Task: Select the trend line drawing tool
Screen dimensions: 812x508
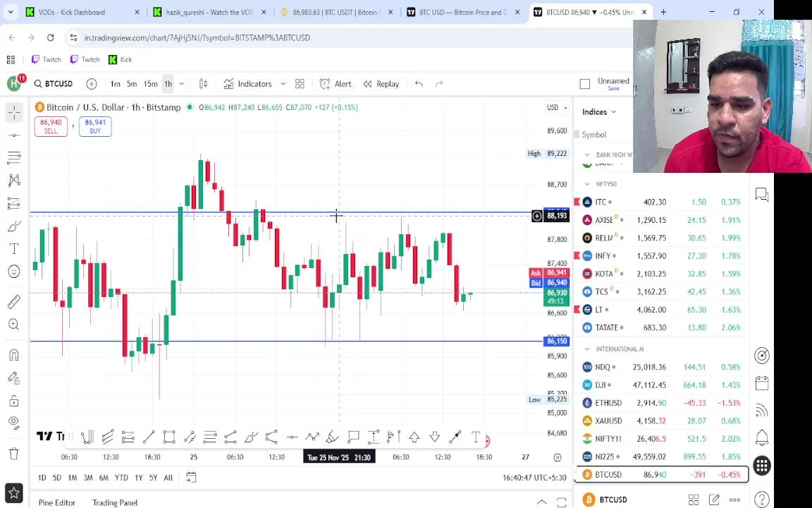Action: (14, 135)
